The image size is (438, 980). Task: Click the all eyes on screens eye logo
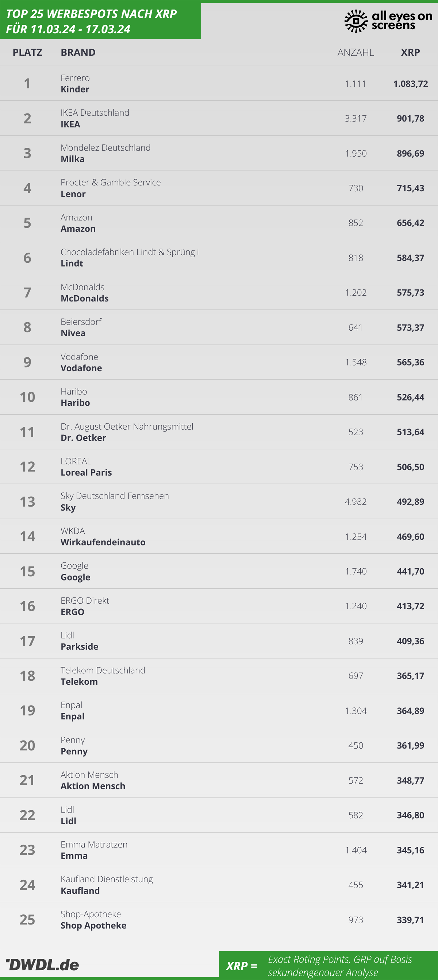click(356, 21)
